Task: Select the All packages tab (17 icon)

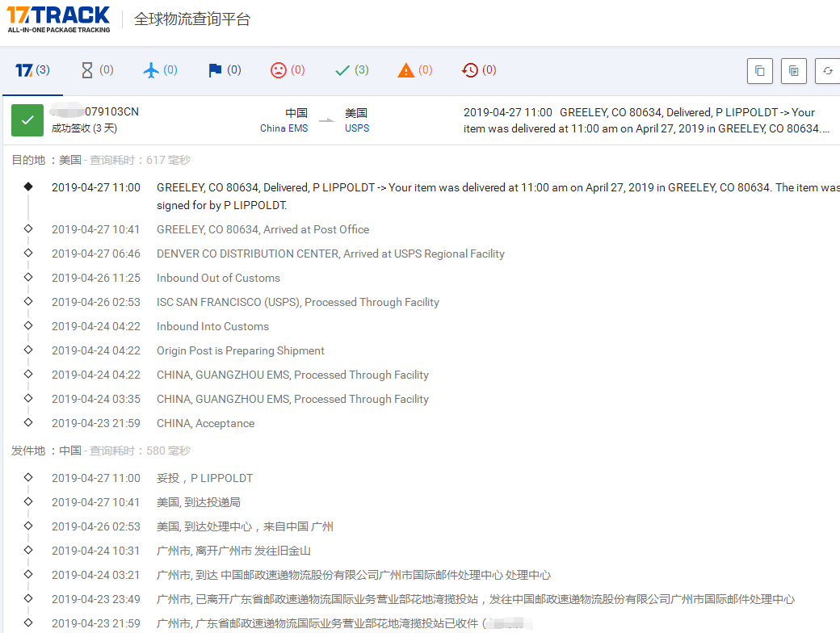Action: click(32, 71)
